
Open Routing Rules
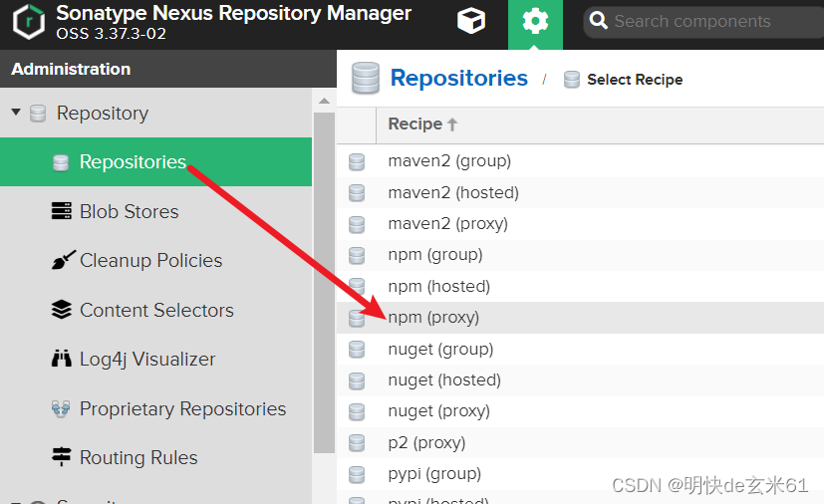coord(138,458)
